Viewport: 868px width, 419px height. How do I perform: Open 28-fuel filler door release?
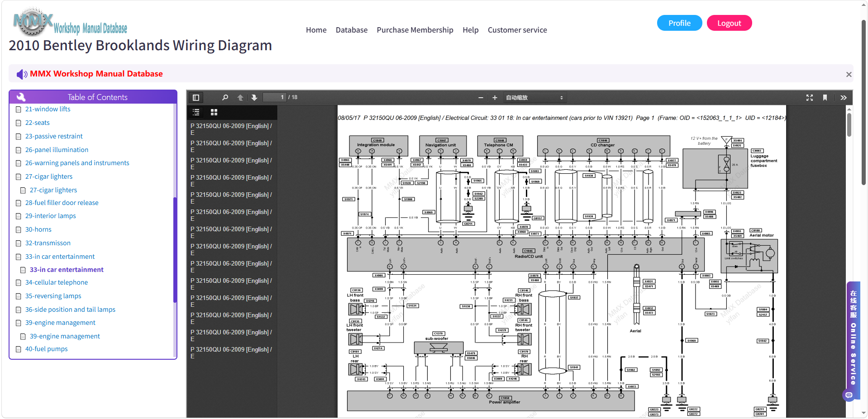pyautogui.click(x=62, y=203)
